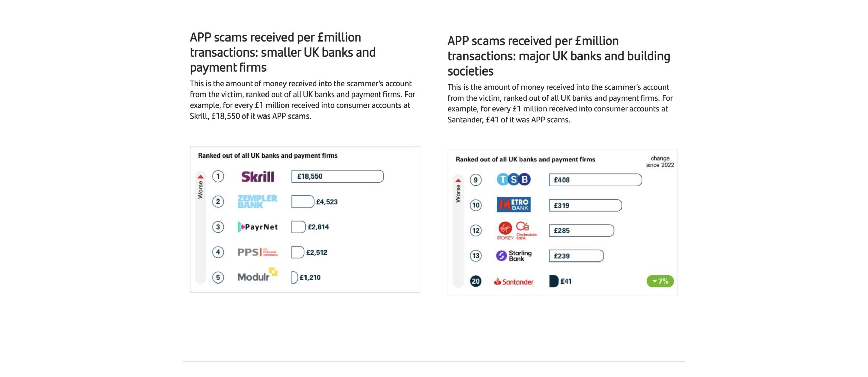The height and width of the screenshot is (377, 868).
Task: Click the 'change since 2022' label
Action: pos(660,162)
